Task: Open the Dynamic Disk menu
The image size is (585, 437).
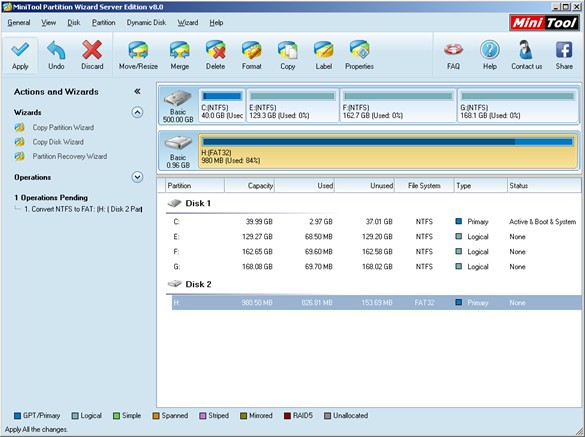Action: click(146, 23)
